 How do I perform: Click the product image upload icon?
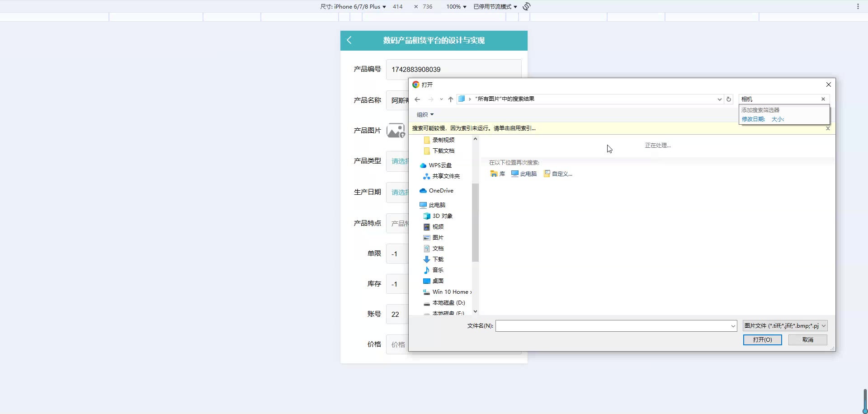[x=396, y=131]
